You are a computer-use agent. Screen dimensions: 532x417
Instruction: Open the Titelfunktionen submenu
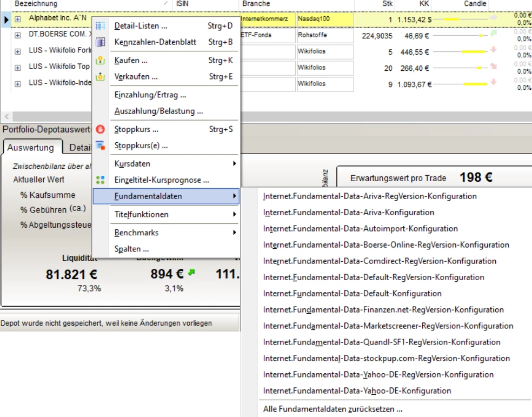tap(166, 214)
